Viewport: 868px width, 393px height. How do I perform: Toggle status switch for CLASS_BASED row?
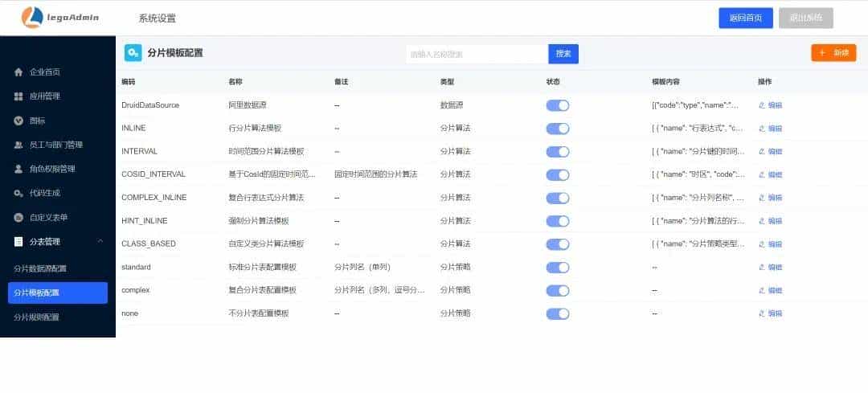tap(558, 244)
